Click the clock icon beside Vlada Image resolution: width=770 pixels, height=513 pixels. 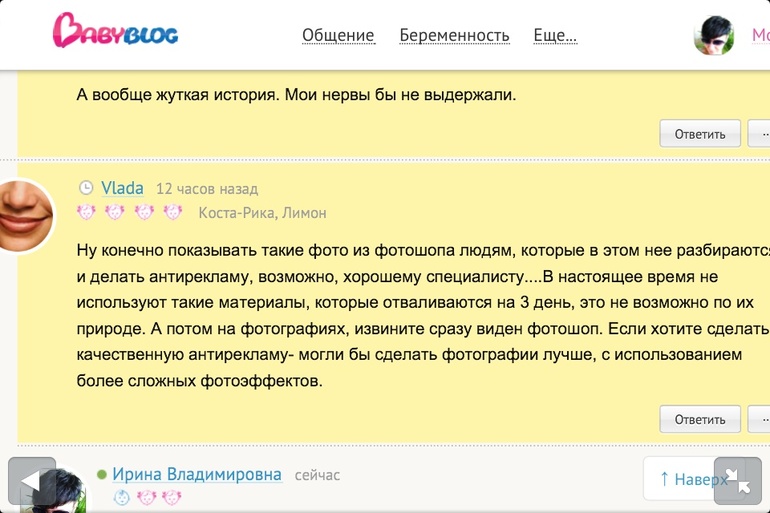point(85,188)
